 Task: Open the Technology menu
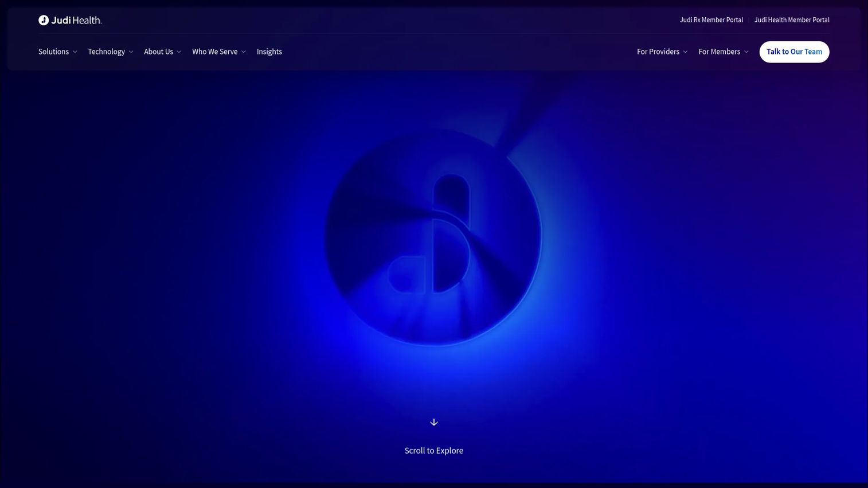[x=106, y=52]
